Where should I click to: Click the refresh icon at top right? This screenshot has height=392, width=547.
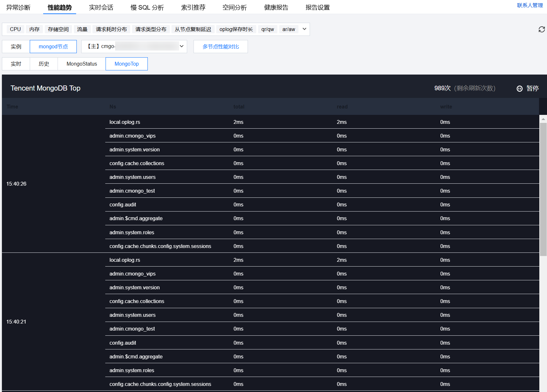[541, 29]
